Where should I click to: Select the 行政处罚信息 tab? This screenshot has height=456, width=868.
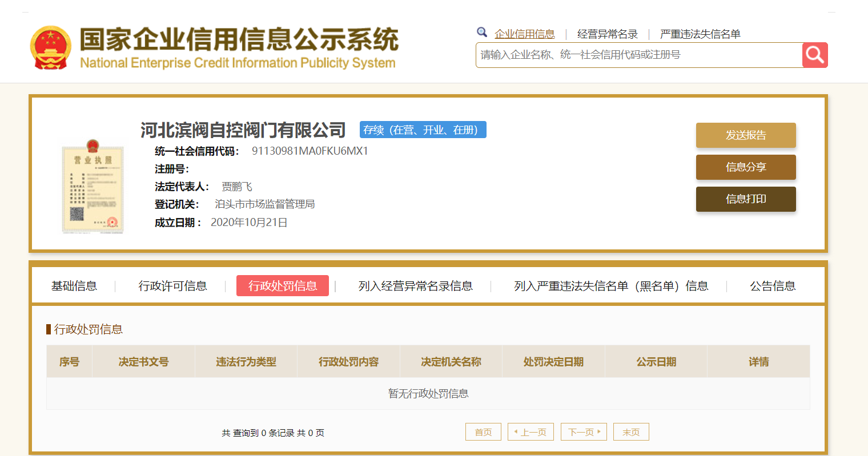283,286
